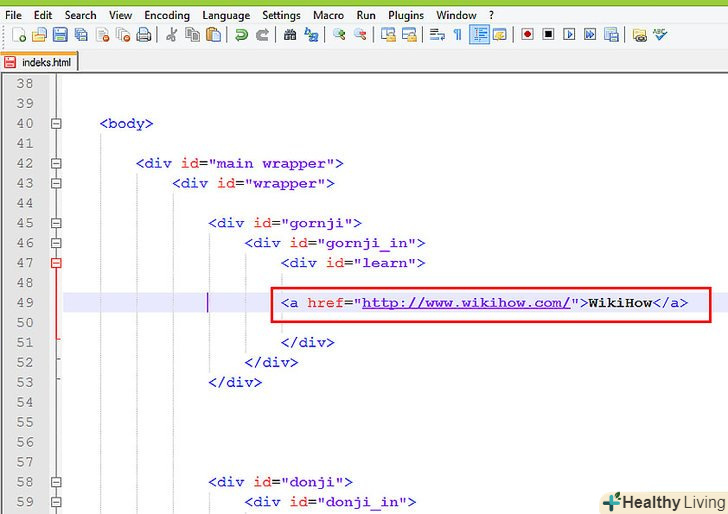Collapse the learn div fold on line 47
Screen dimensions: 728x514
(56, 263)
